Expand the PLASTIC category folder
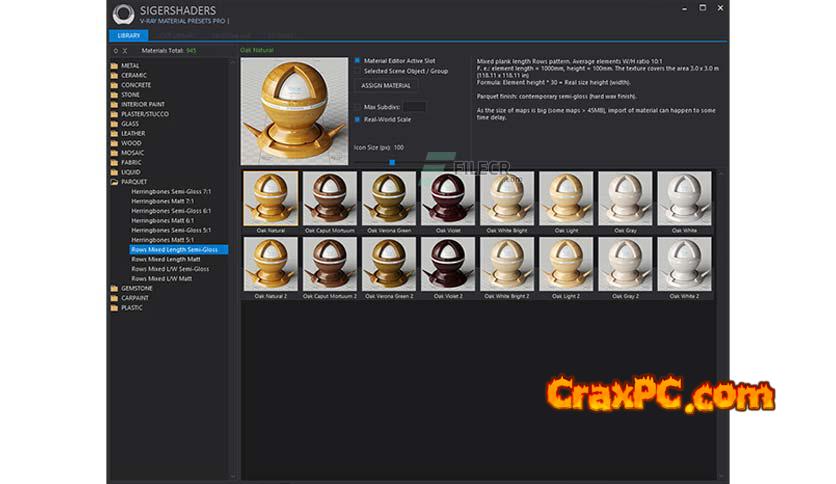 (x=114, y=308)
